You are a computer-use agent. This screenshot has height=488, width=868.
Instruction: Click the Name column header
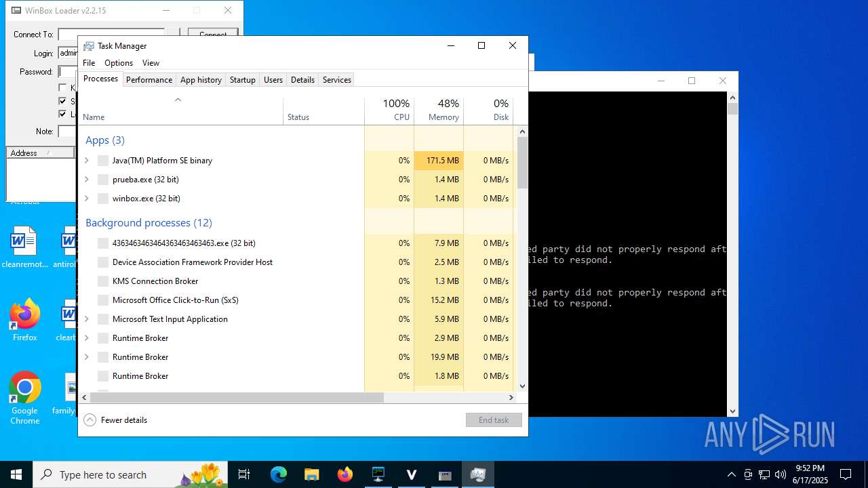pyautogui.click(x=181, y=111)
